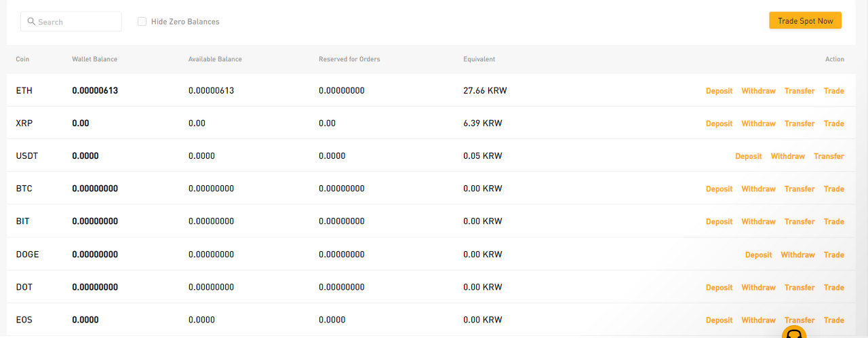Click the 6.39 KRW equivalent value
The image size is (868, 338).
pos(483,124)
